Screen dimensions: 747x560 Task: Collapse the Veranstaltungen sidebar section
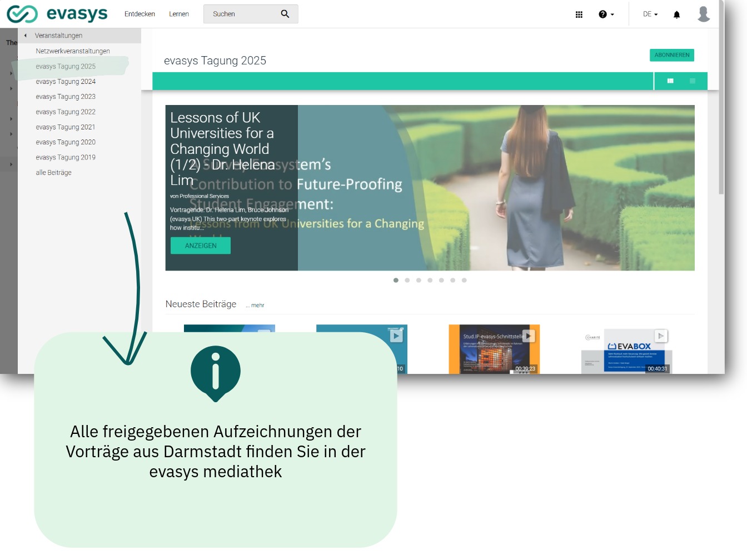[x=26, y=36]
